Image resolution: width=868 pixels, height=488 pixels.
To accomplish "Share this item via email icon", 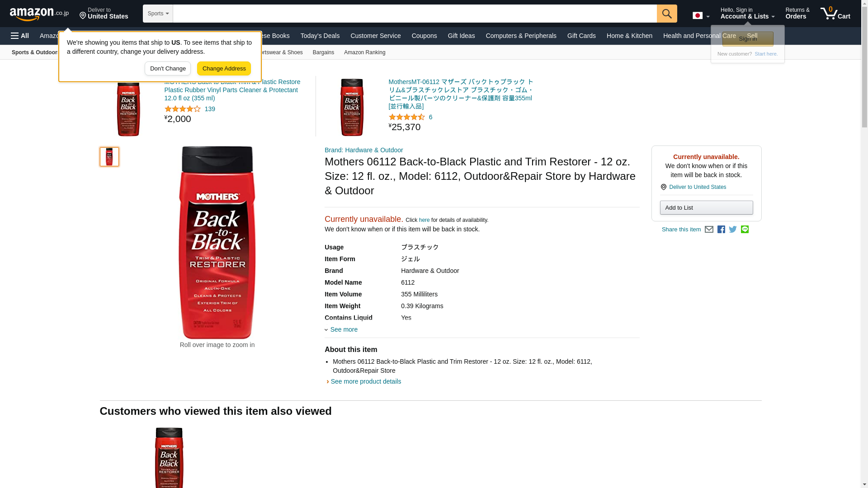I will (x=709, y=230).
